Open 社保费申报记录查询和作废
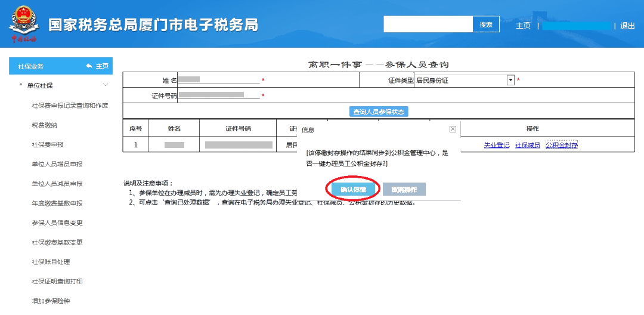The image size is (644, 315). (x=70, y=106)
